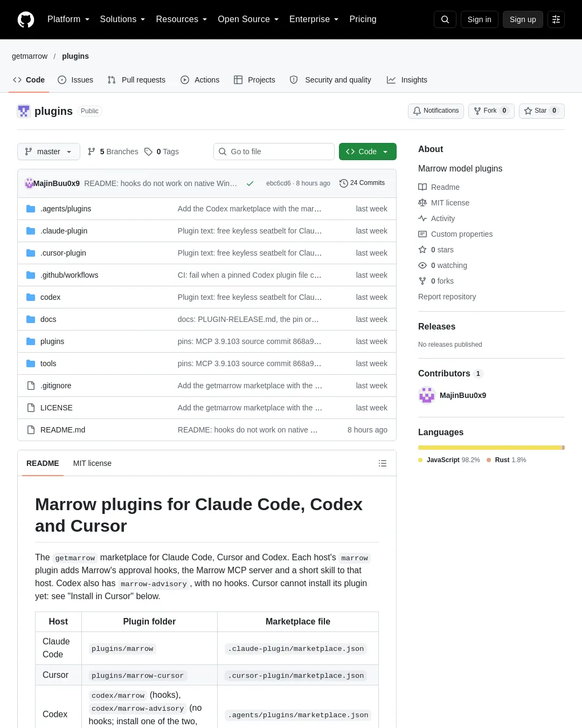This screenshot has height=728, width=582.
Task: Open commit message 'CI: fail when a pinned Codex plugin file c…'
Action: click(250, 275)
